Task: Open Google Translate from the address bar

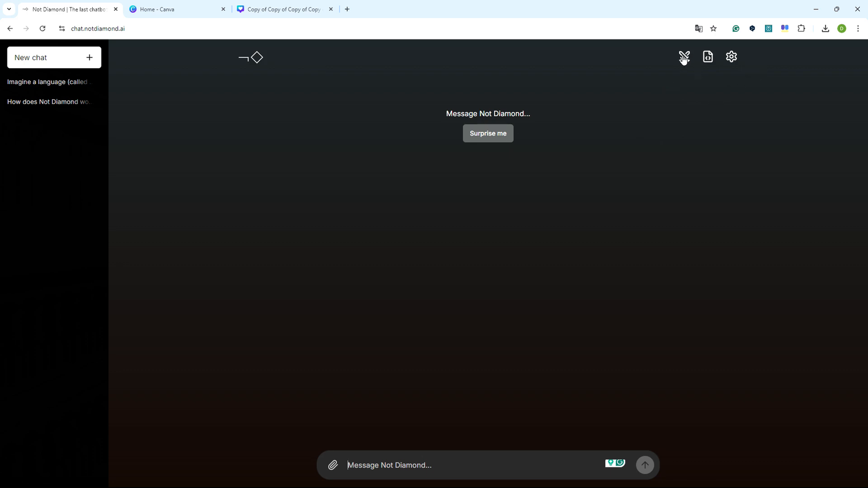Action: click(698, 28)
